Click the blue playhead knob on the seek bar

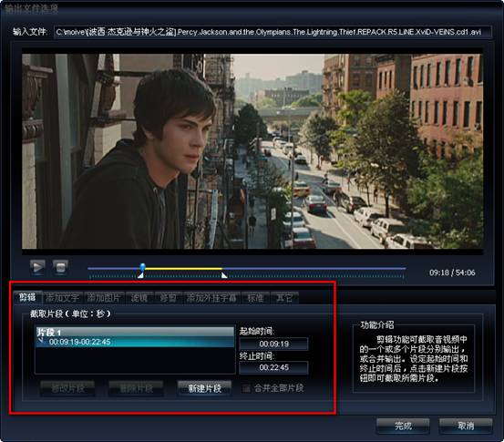pyautogui.click(x=142, y=267)
